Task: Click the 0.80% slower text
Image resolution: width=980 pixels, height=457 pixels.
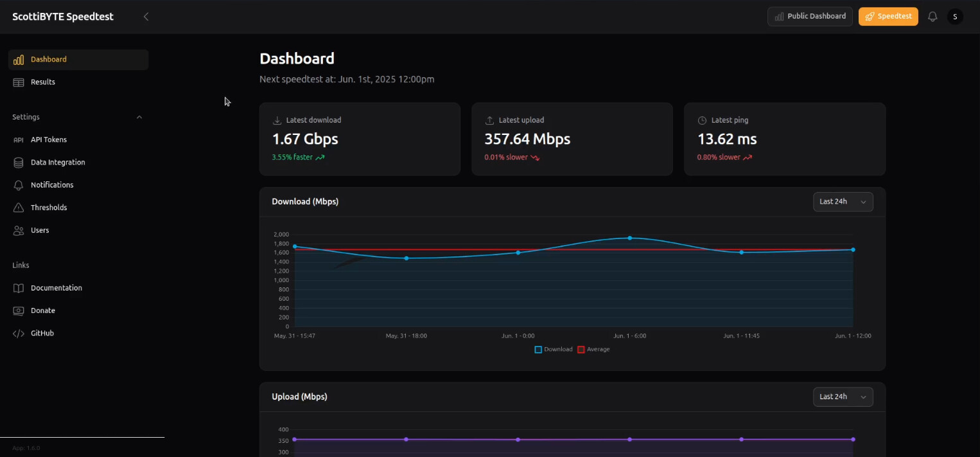Action: 719,157
